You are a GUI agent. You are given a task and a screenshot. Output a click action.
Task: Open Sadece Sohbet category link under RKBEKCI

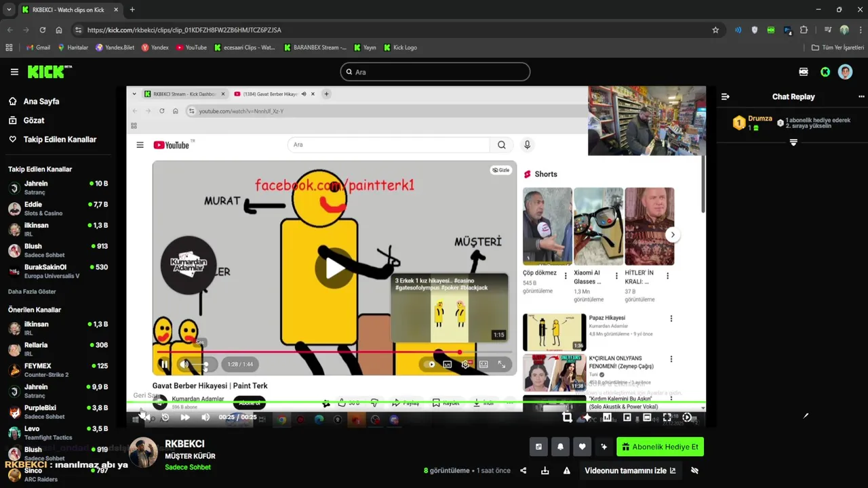coord(188,467)
